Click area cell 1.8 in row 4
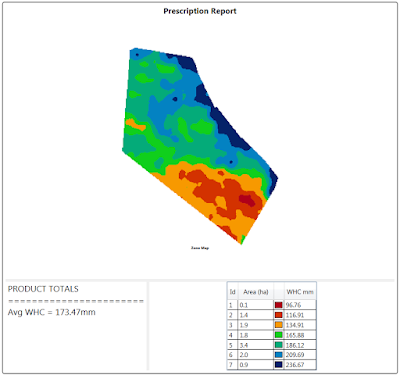400x375 pixels. [x=256, y=335]
